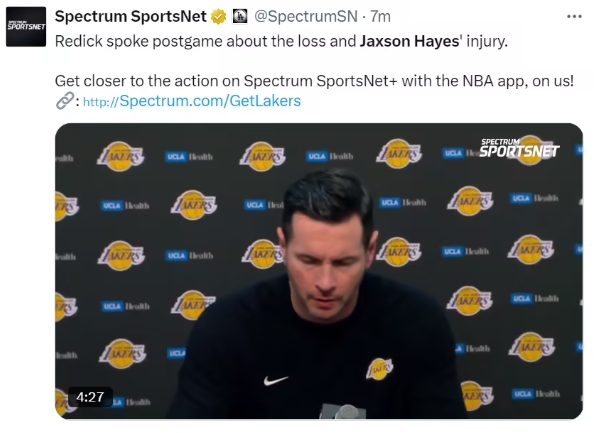Click the Lakers logo on Redick's shirt
This screenshot has width=599, height=433.
tap(379, 369)
